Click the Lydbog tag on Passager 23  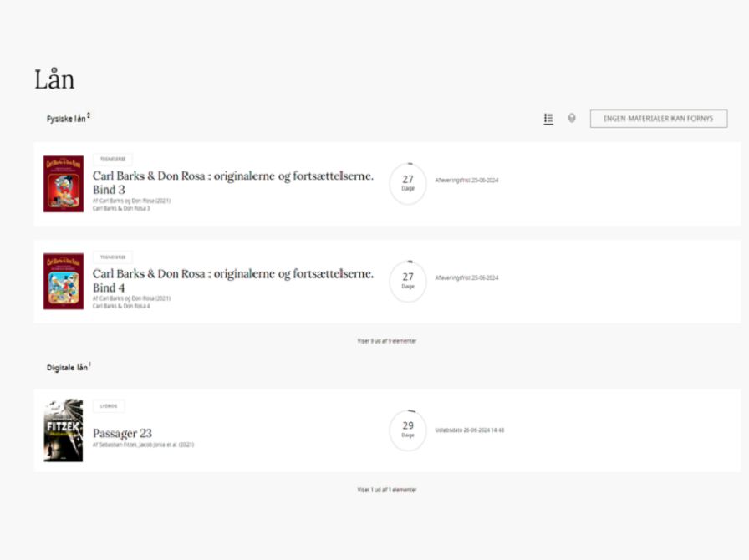[109, 406]
